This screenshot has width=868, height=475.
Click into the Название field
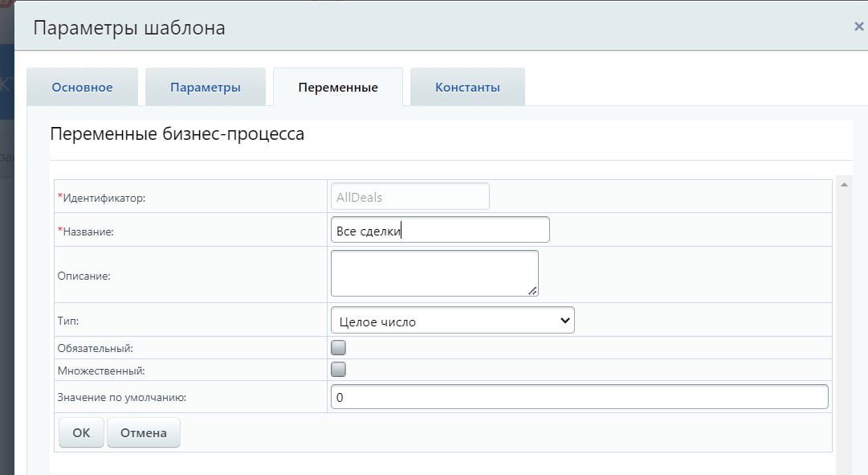(x=439, y=231)
